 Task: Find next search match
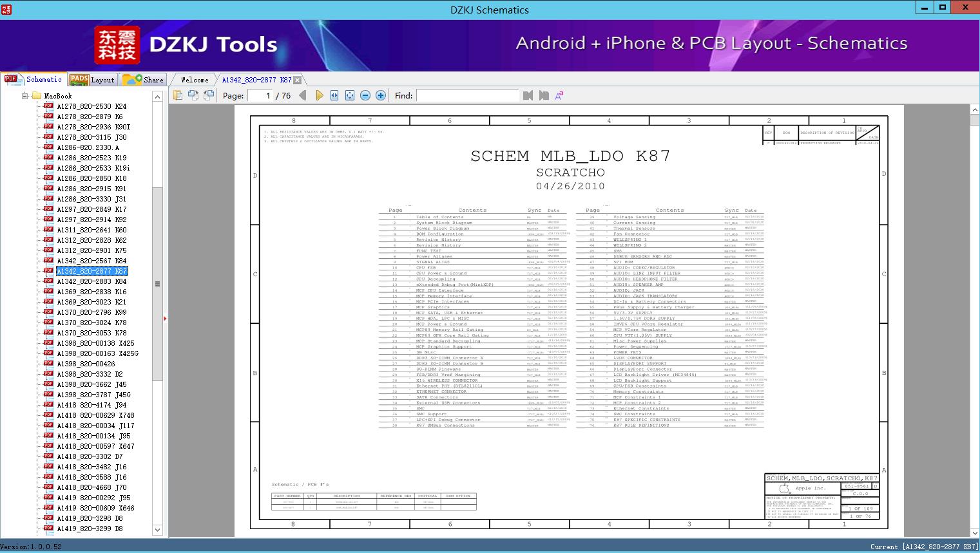click(544, 95)
